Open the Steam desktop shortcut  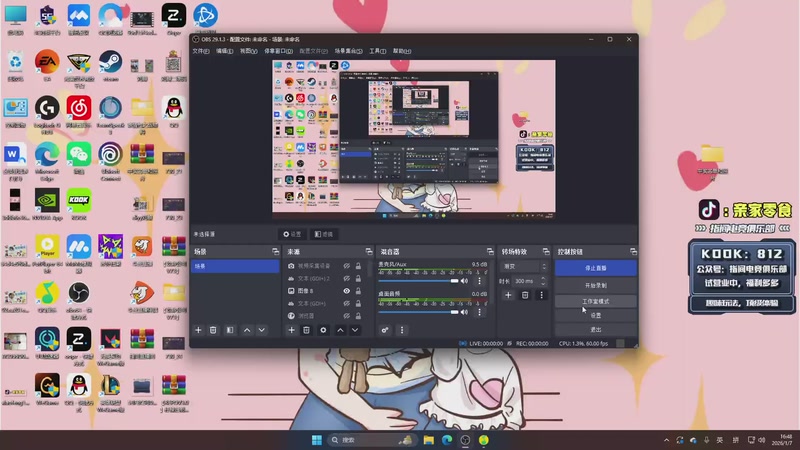pos(110,66)
